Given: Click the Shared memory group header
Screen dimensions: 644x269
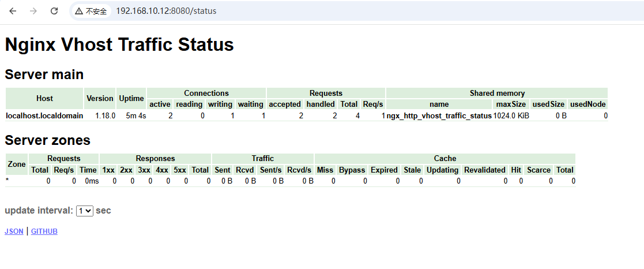Looking at the screenshot, I should (x=497, y=94).
